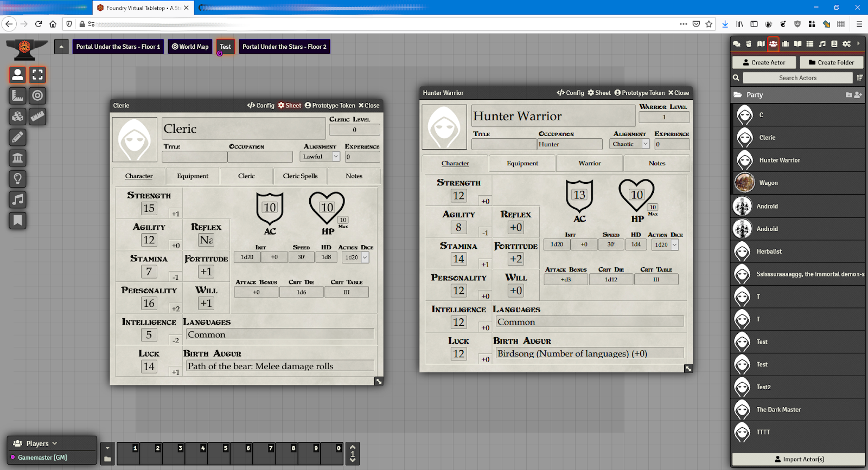Open the Hunter Warrior Action Dice dropdown
The height and width of the screenshot is (470, 868).
pyautogui.click(x=666, y=245)
